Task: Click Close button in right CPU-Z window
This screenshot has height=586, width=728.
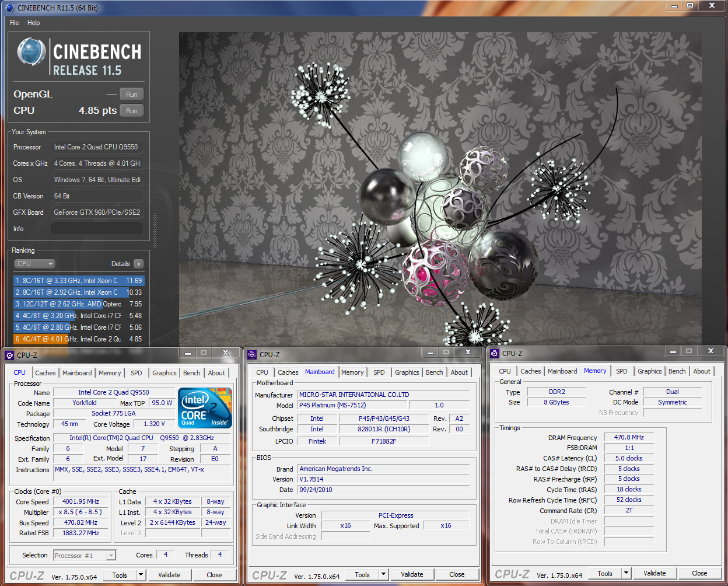Action: 699,574
